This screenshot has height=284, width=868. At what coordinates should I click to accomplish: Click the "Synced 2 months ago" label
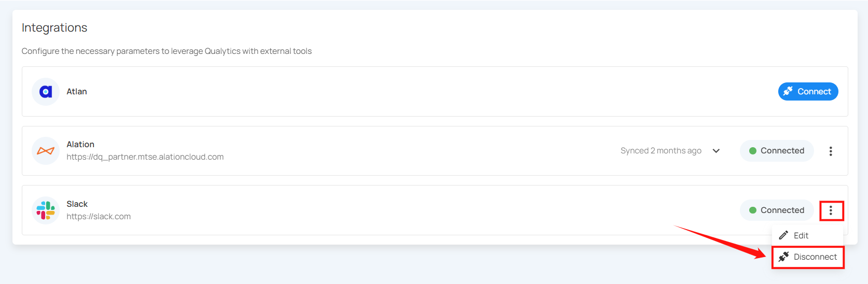pos(660,151)
